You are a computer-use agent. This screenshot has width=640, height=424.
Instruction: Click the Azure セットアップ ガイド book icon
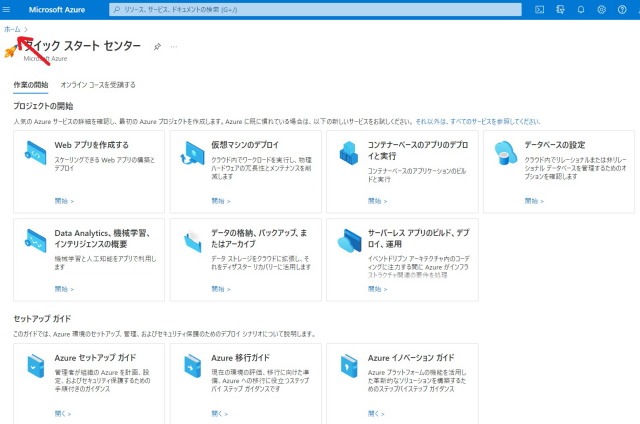pyautogui.click(x=36, y=366)
